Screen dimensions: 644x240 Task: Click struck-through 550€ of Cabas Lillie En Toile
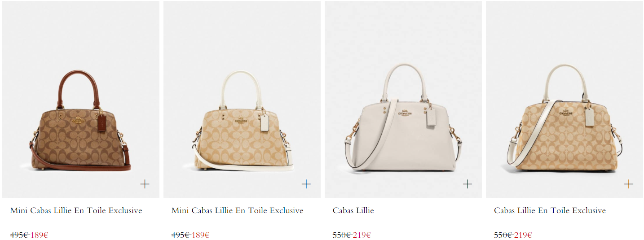(x=503, y=235)
